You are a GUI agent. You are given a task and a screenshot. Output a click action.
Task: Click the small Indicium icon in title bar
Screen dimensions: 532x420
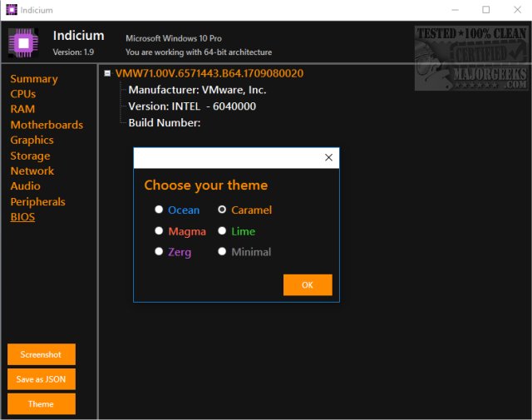point(12,10)
